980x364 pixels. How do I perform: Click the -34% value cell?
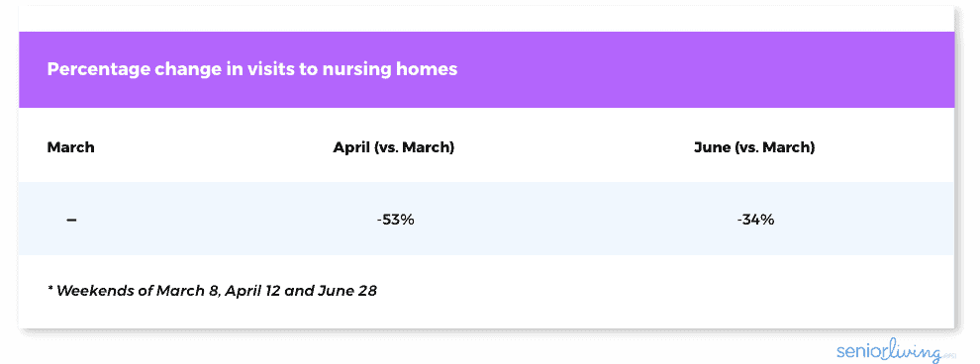pyautogui.click(x=755, y=220)
